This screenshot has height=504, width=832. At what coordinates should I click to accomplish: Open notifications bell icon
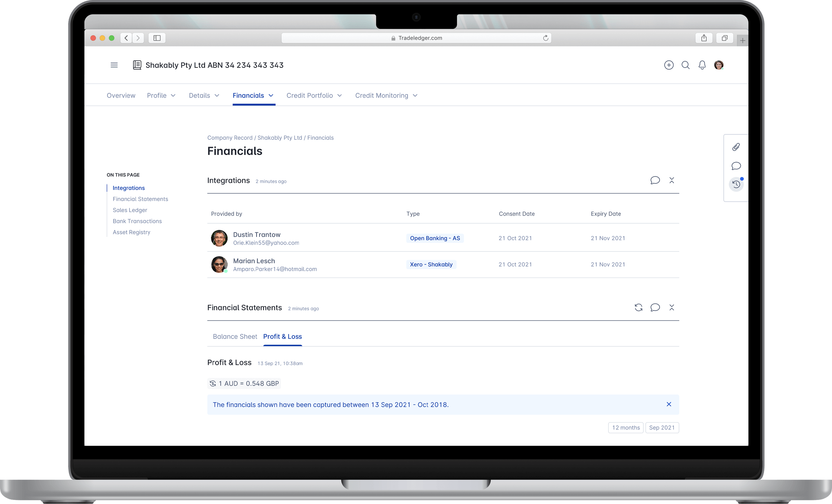(702, 65)
